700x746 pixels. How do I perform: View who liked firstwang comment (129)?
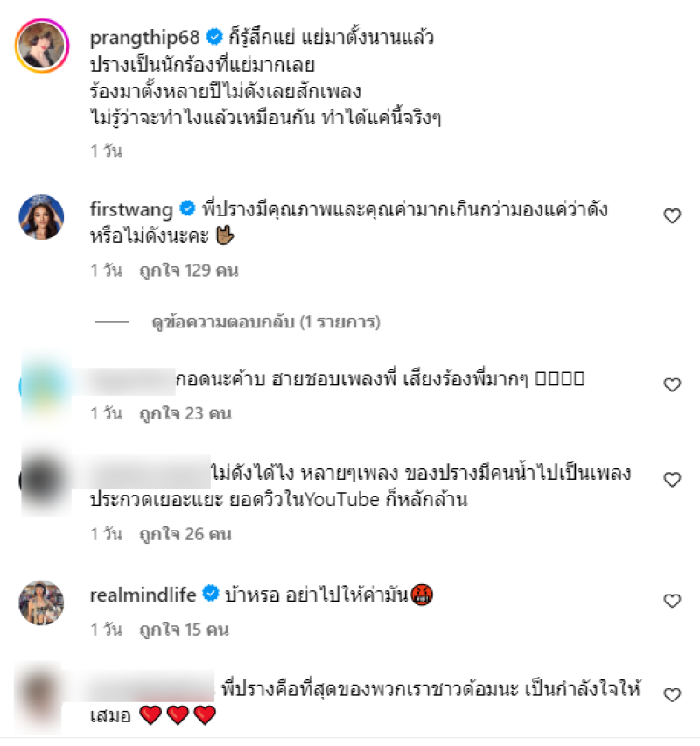click(x=189, y=271)
